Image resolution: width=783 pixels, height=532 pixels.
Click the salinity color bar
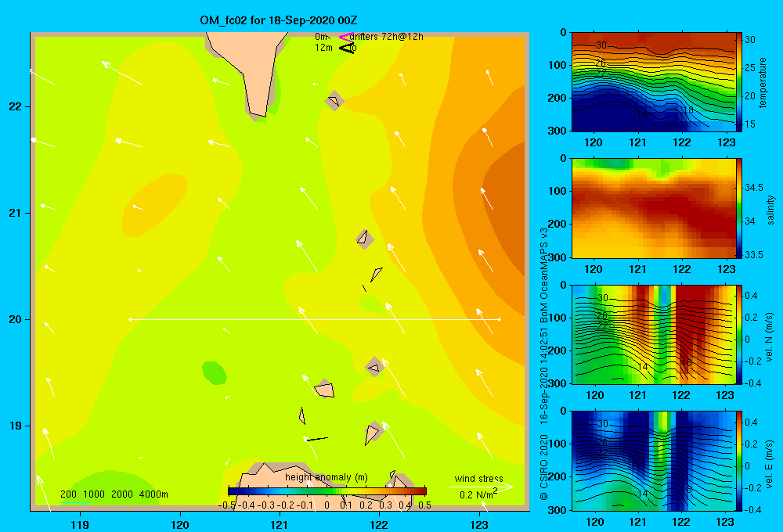[x=739, y=208]
